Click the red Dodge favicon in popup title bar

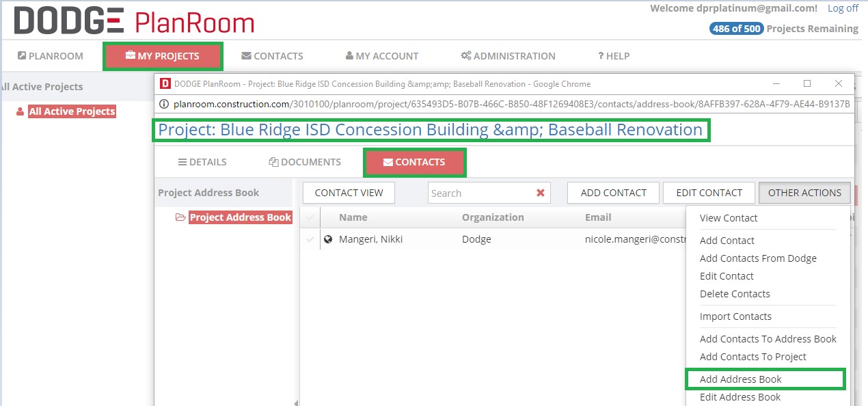(165, 83)
